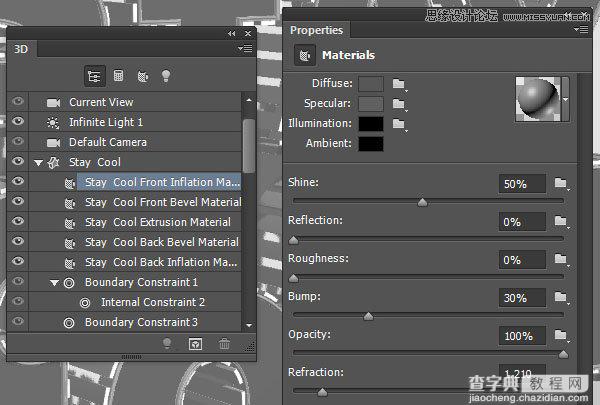This screenshot has height=405, width=600.
Task: Click the Bump slider handle
Action: coord(368,316)
